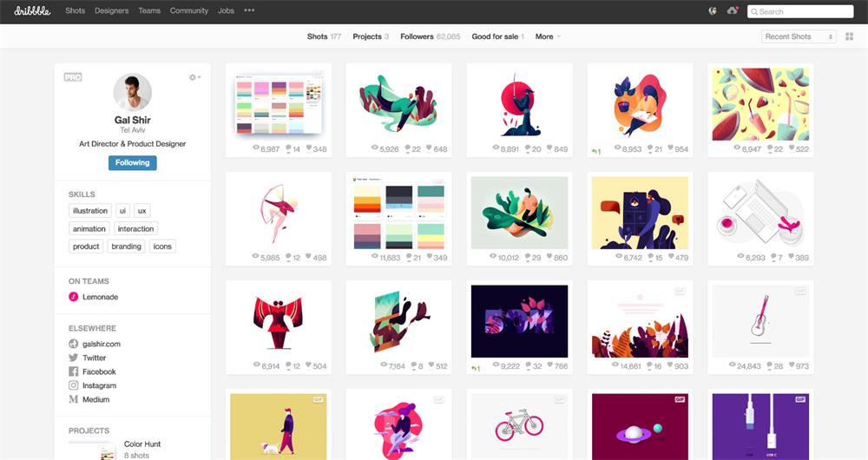Click the branding skill tag
Screen dimensions: 868x460
126,246
